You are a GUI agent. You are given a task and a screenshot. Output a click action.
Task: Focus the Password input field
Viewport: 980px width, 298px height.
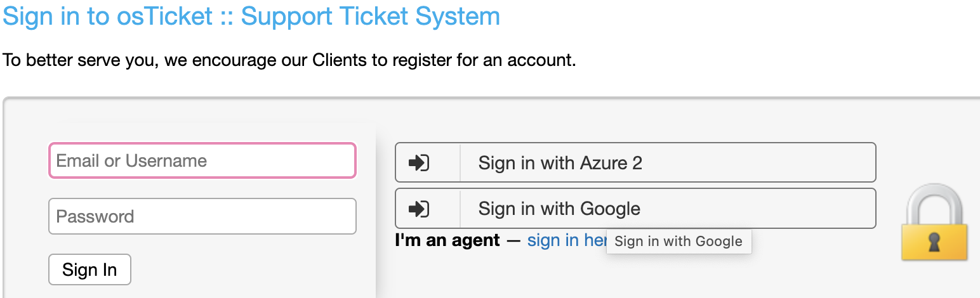click(202, 216)
